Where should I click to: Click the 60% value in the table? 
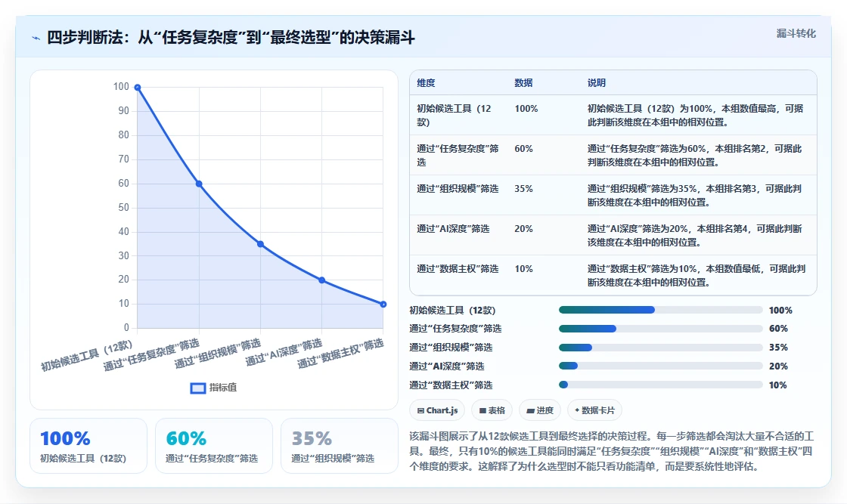[523, 148]
